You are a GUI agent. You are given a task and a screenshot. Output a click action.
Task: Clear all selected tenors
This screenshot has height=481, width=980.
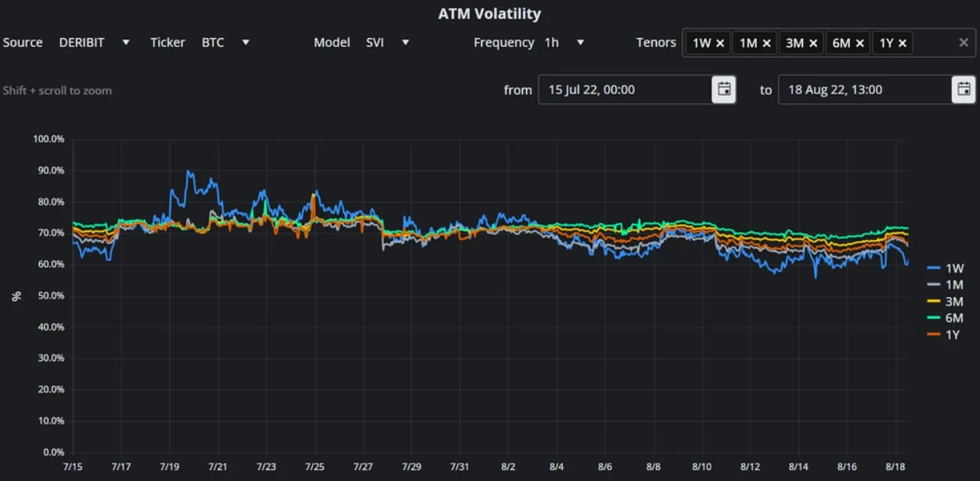pyautogui.click(x=964, y=43)
